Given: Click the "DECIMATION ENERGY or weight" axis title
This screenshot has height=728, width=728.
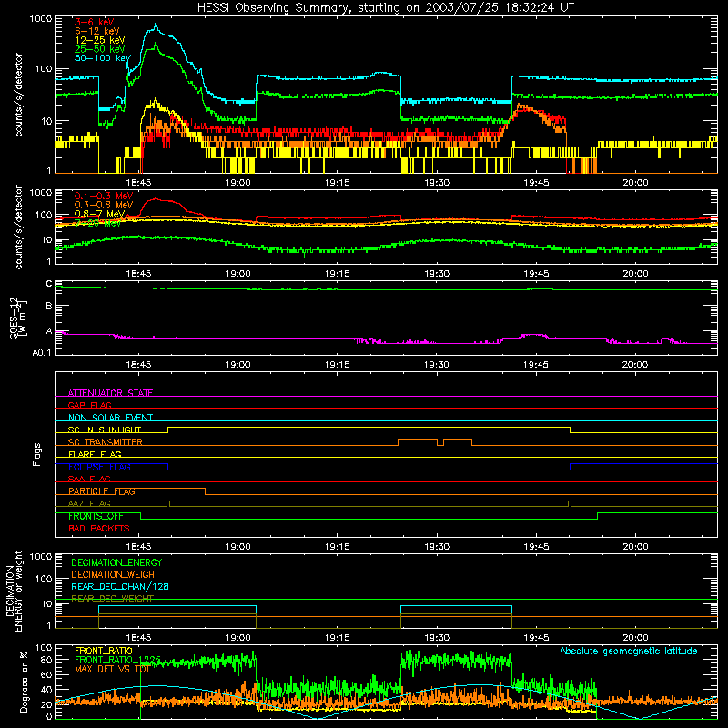Looking at the screenshot, I should (x=14, y=591).
